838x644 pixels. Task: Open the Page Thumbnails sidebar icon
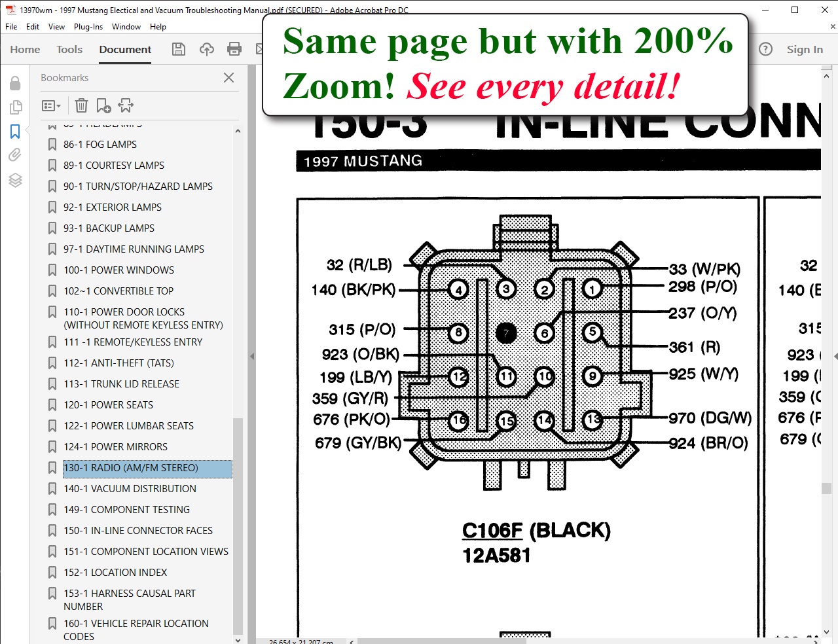16,107
